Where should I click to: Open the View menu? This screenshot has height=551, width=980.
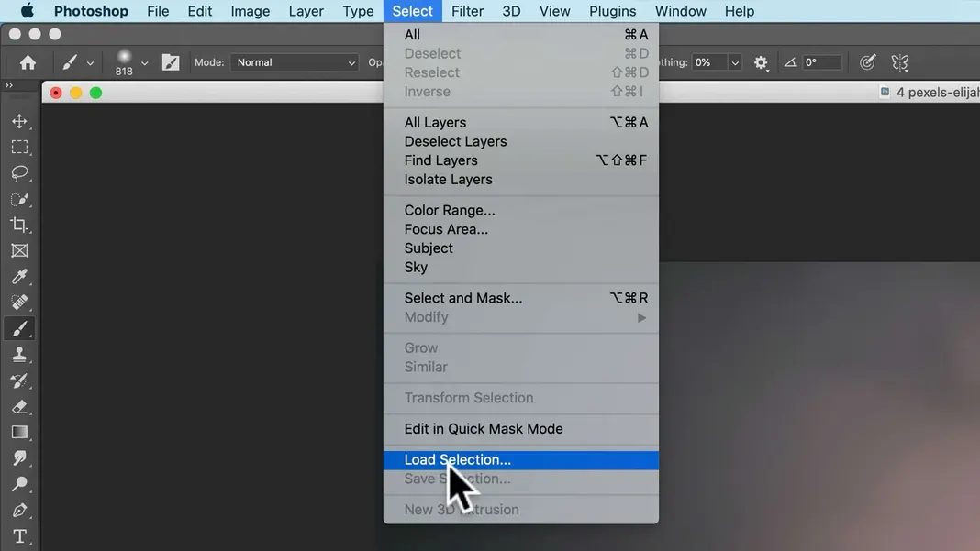point(555,11)
